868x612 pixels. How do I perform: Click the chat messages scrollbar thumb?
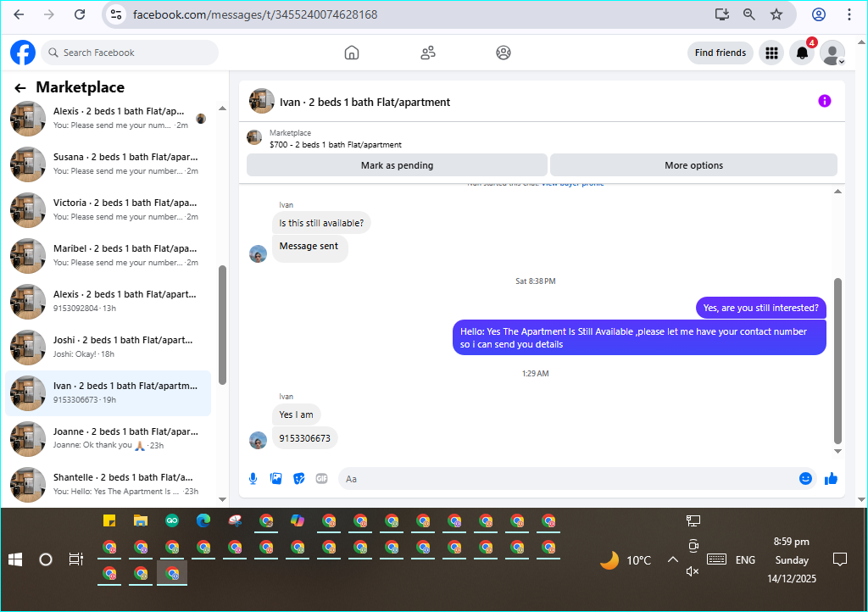pos(837,361)
